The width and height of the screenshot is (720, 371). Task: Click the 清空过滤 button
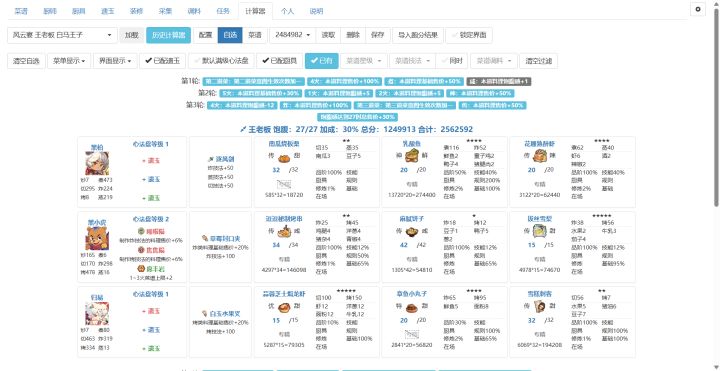(539, 61)
